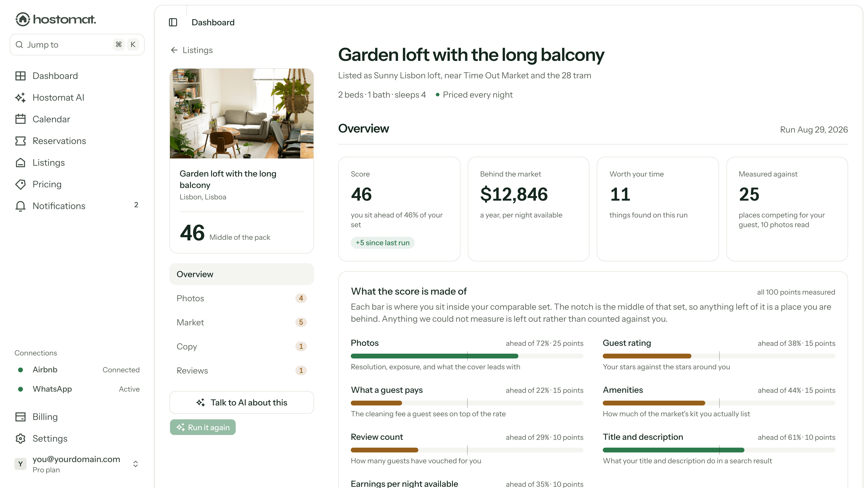Viewport: 868px width, 488px height.
Task: Toggle the sidebar panel icon
Action: click(x=173, y=22)
